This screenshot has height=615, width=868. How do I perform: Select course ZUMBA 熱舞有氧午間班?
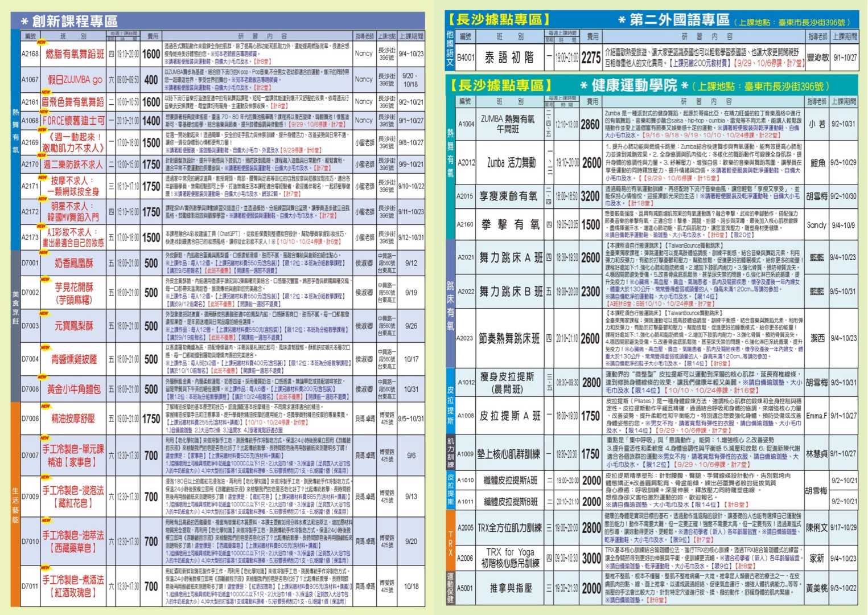508,124
